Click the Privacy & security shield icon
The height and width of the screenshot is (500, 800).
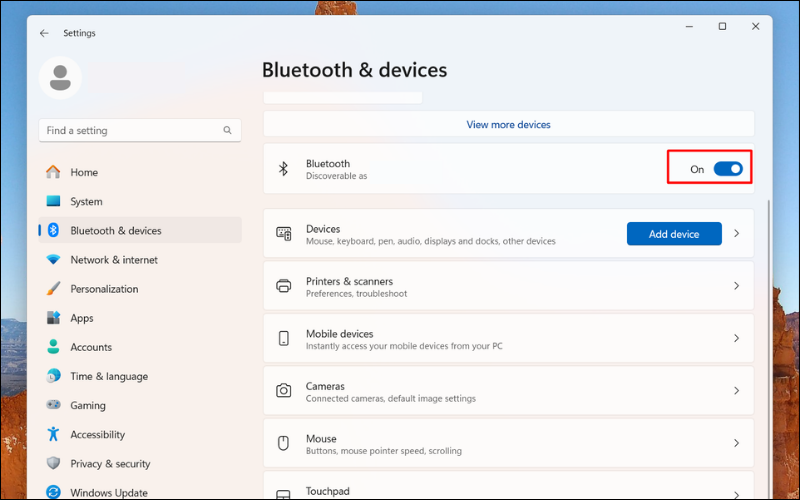53,463
